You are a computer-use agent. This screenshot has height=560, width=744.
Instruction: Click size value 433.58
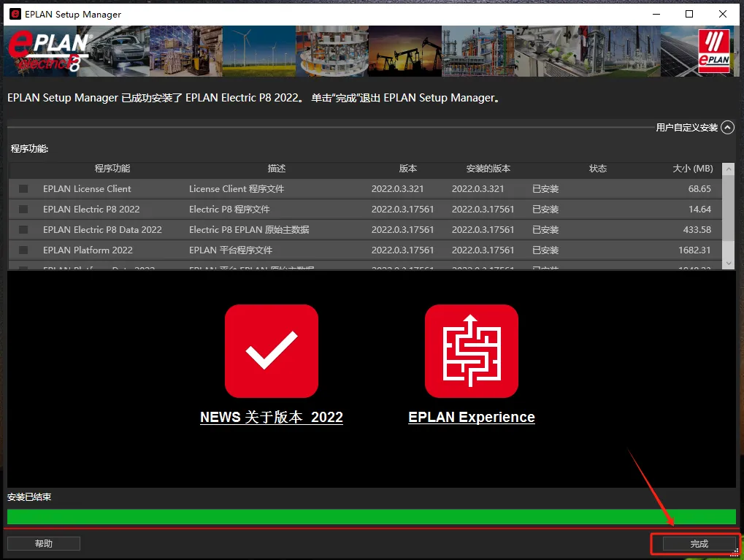[697, 230]
